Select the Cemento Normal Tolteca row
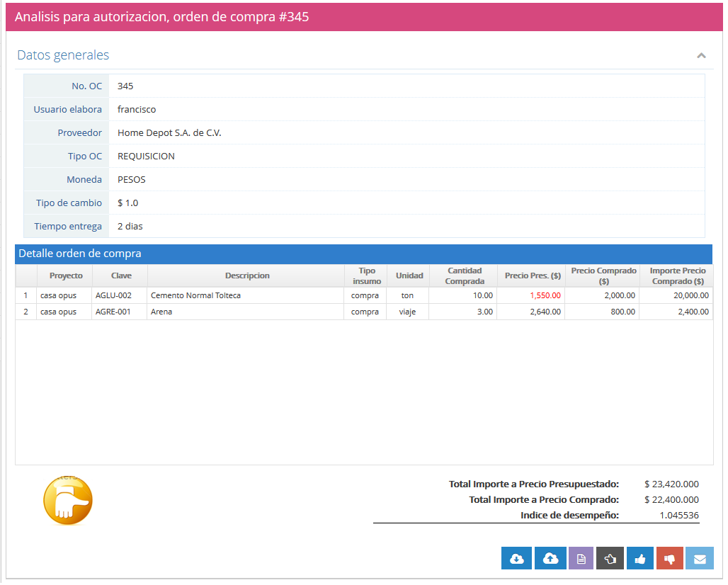 (x=195, y=295)
